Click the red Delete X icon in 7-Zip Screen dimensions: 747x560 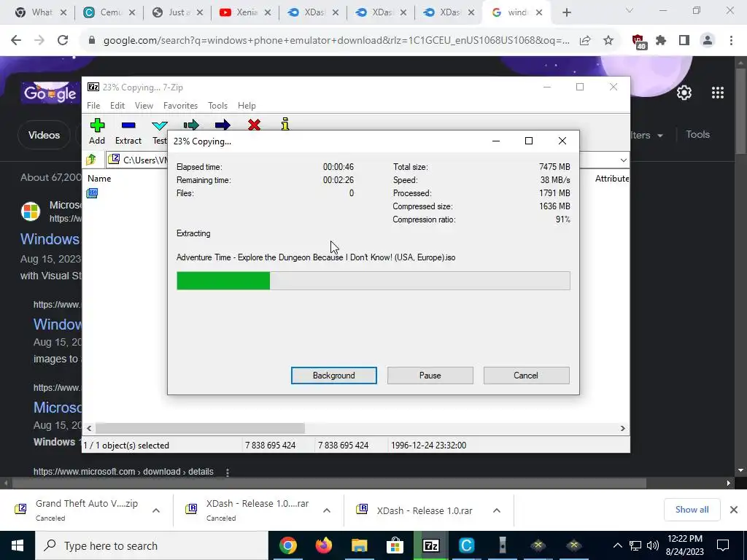254,125
